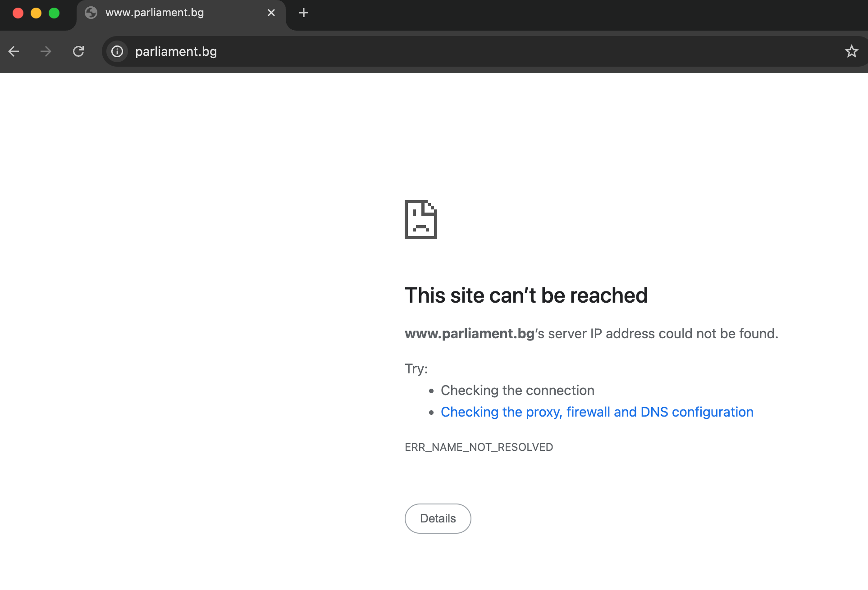The image size is (868, 590).
Task: Click 'Checking the connection' suggestion text
Action: pyautogui.click(x=517, y=390)
